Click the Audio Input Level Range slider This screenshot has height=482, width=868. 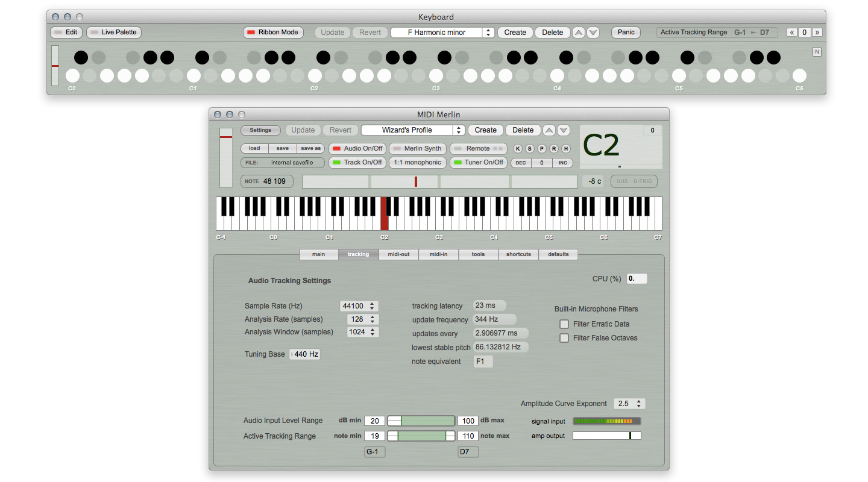point(421,421)
